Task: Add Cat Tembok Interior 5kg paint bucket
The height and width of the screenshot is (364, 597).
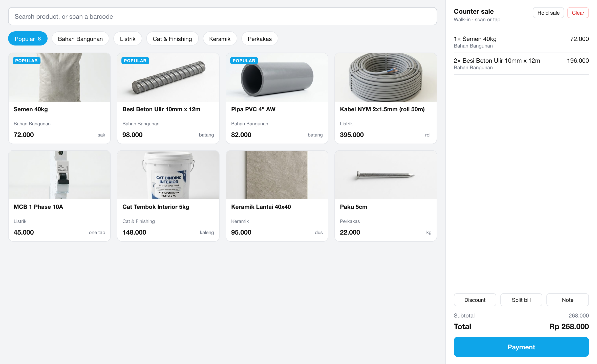Action: [168, 196]
